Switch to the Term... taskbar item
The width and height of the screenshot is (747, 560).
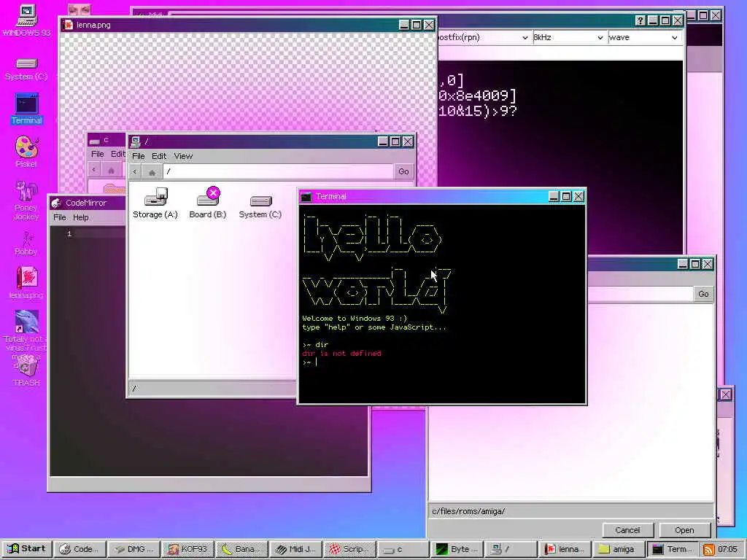[x=671, y=549]
